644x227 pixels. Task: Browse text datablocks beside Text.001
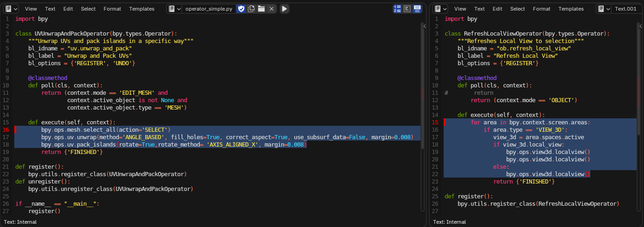[604, 9]
